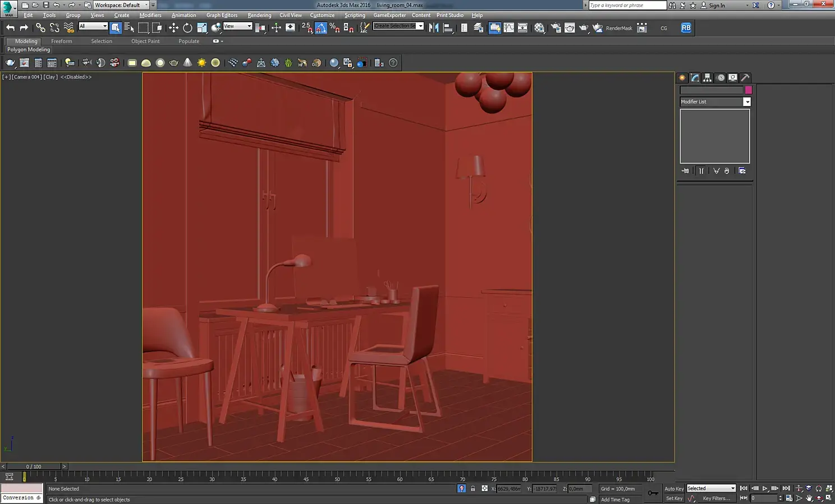
Task: Open Curve Editor from the toolbar
Action: point(508,27)
